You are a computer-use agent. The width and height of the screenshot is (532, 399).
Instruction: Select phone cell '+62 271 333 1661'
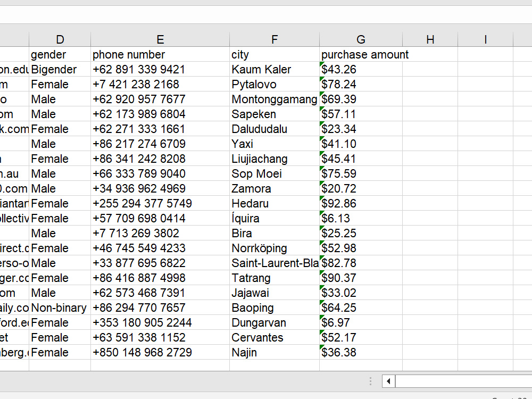coord(160,129)
